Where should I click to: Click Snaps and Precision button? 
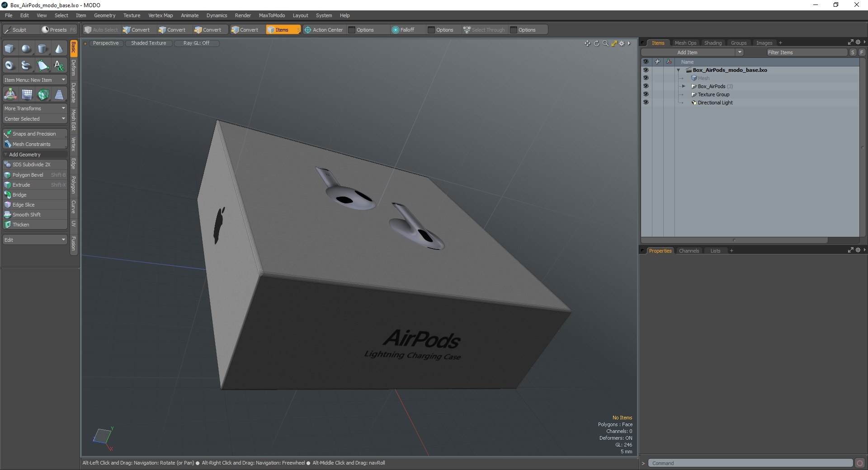(x=35, y=134)
